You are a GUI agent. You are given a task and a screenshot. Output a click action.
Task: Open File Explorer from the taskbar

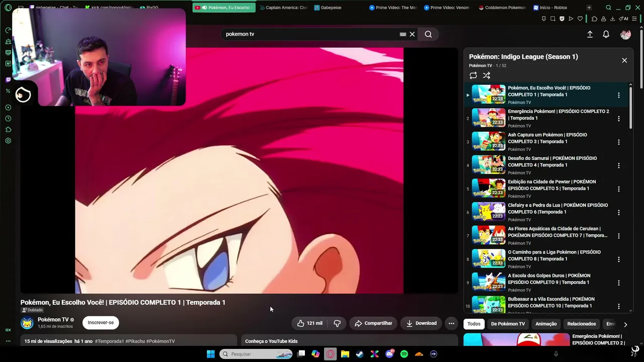coord(345,354)
